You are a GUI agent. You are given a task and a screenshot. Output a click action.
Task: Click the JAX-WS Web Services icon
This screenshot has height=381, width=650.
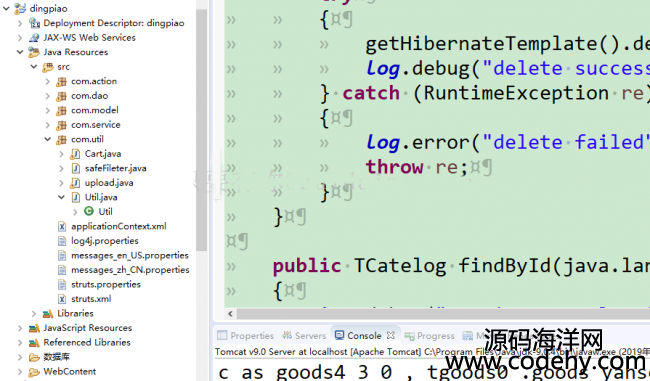[x=34, y=38]
